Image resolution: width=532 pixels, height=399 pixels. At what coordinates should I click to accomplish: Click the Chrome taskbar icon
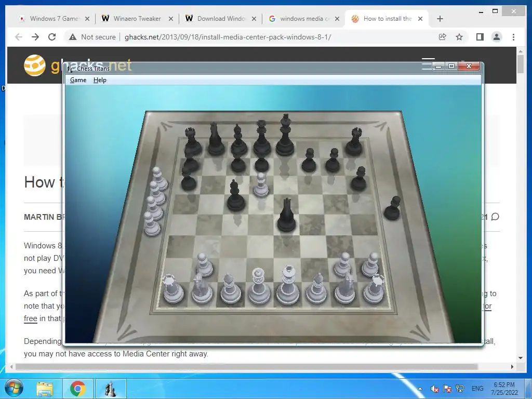tap(78, 389)
